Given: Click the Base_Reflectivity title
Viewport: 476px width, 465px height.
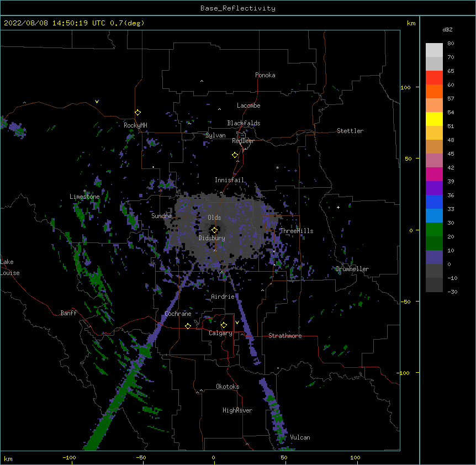Looking at the screenshot, I should tap(238, 8).
